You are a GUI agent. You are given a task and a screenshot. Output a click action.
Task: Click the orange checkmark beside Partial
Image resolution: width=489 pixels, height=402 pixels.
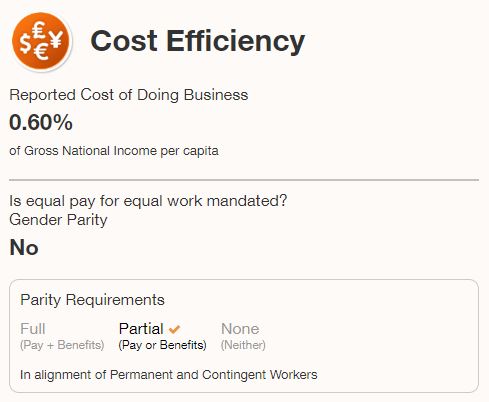pos(174,329)
